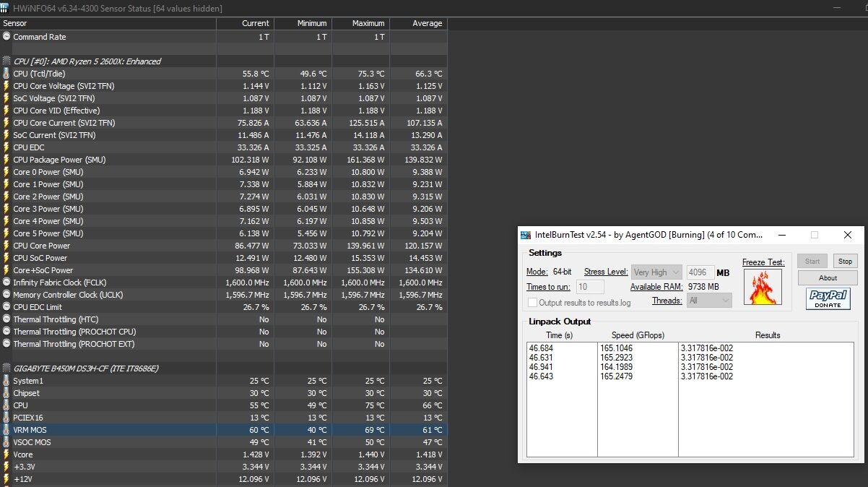
Task: Select the +3.3V sensor row
Action: pyautogui.click(x=224, y=467)
